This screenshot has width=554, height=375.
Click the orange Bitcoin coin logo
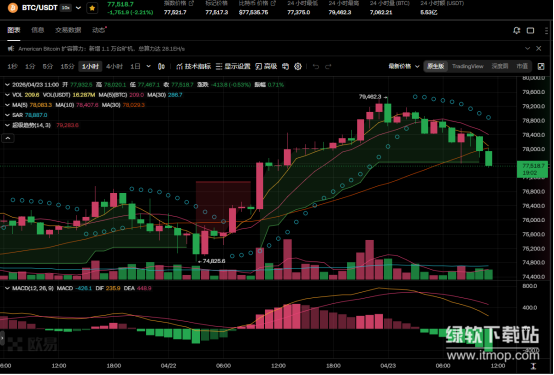(13, 7)
